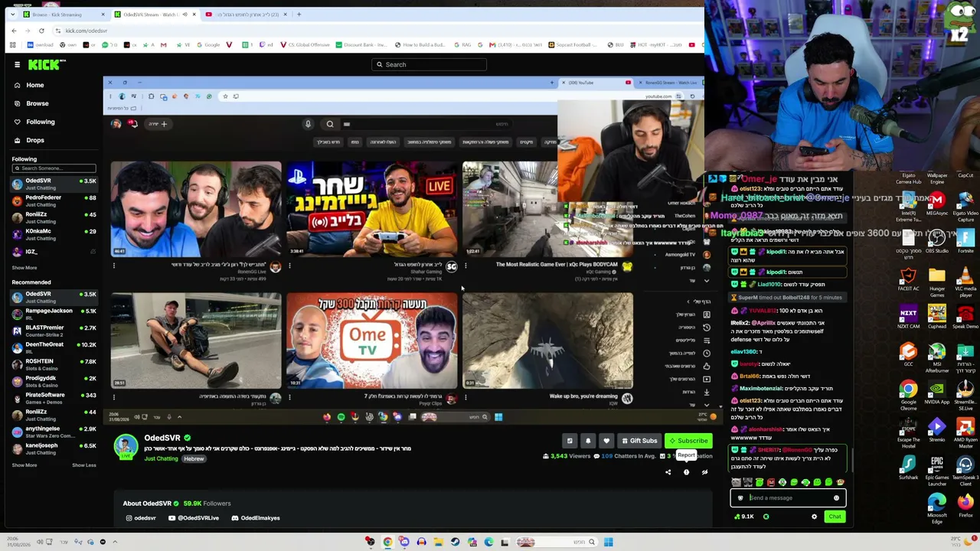Switch to the YouTube browser tab
Image resolution: width=980 pixels, height=551 pixels.
[247, 15]
